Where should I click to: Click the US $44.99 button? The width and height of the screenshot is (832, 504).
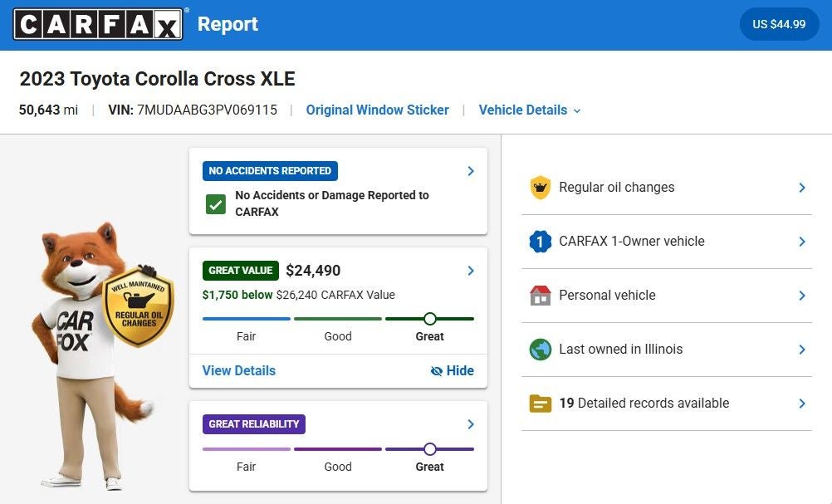[779, 24]
